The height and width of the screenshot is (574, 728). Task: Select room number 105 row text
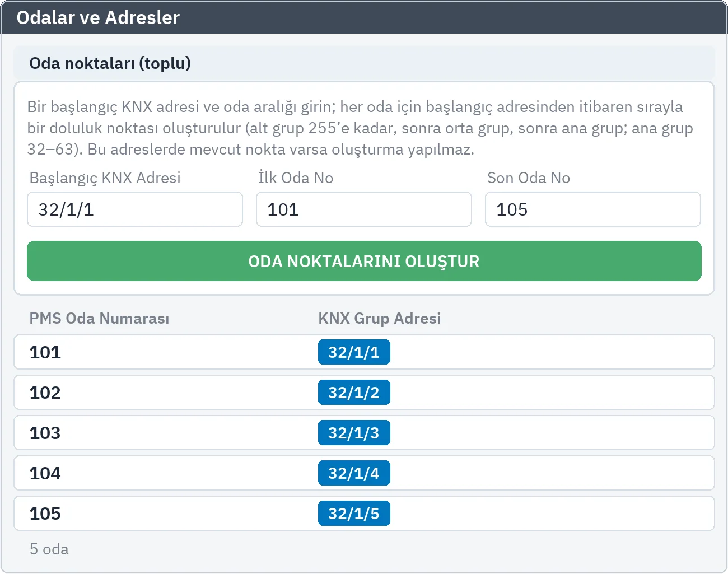45,514
